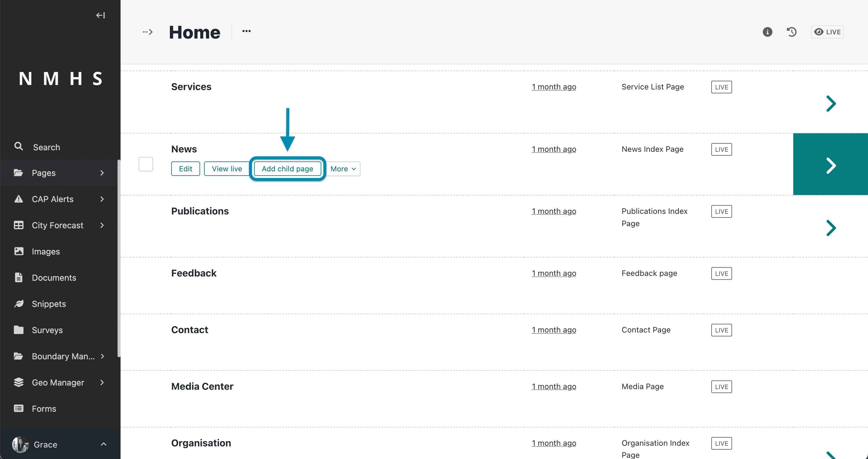This screenshot has height=459, width=868.
Task: Open the Organisation page title link
Action: (201, 443)
